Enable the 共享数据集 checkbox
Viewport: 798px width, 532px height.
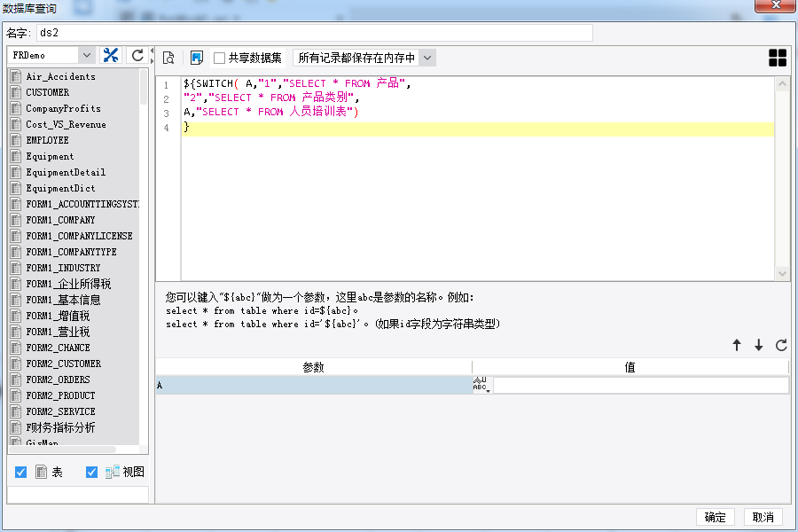point(219,58)
